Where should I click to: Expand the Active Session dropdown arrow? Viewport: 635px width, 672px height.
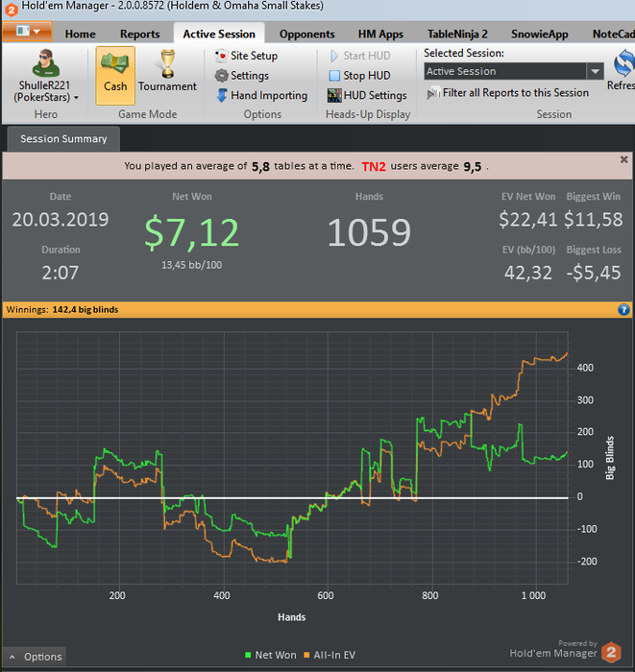(595, 71)
